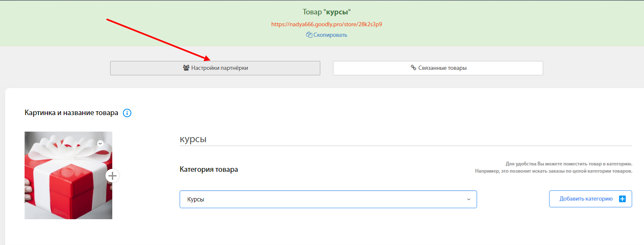Click the plus icon on product image

(x=112, y=176)
